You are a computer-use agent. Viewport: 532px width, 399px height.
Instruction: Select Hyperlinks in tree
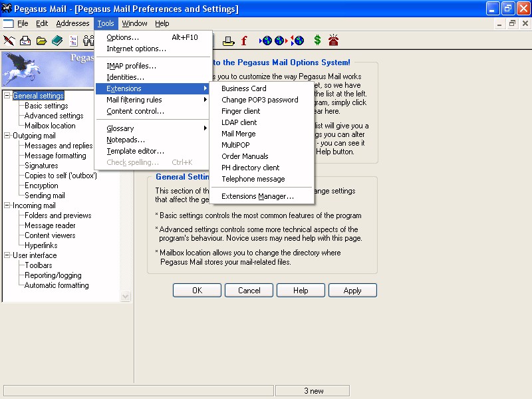pos(41,245)
